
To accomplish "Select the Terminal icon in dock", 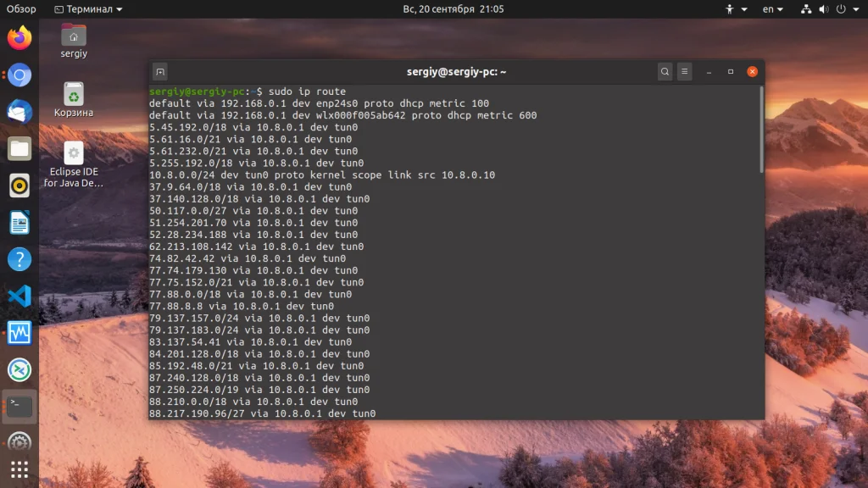I will point(19,407).
